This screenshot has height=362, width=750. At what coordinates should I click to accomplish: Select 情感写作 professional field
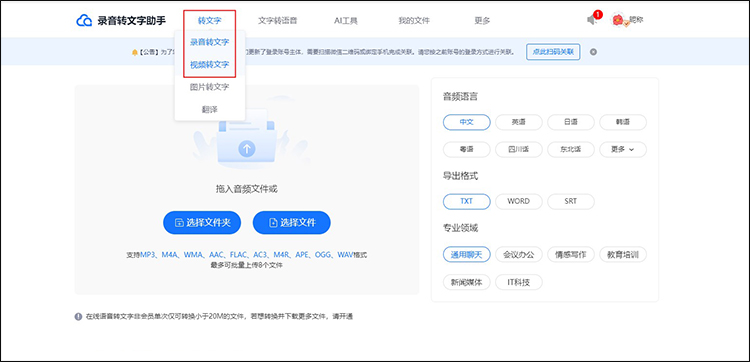click(571, 254)
